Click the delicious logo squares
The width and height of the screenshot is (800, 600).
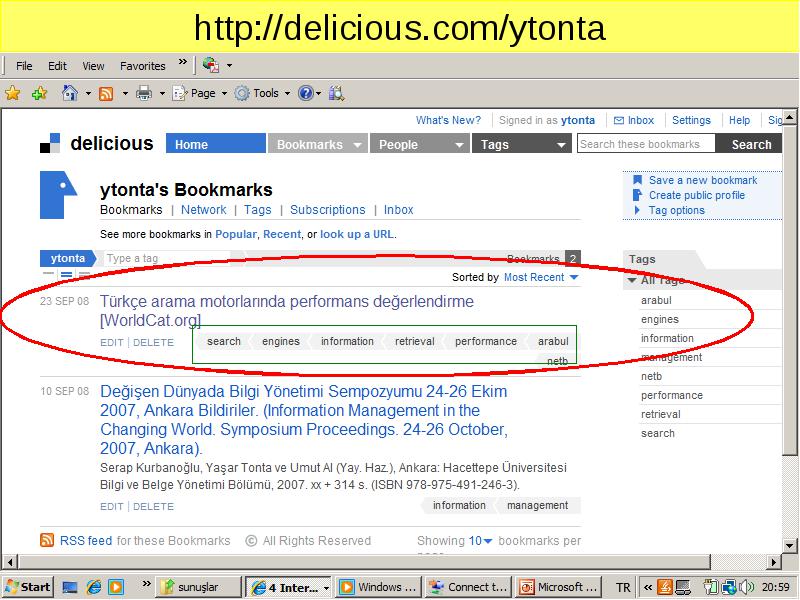50,143
